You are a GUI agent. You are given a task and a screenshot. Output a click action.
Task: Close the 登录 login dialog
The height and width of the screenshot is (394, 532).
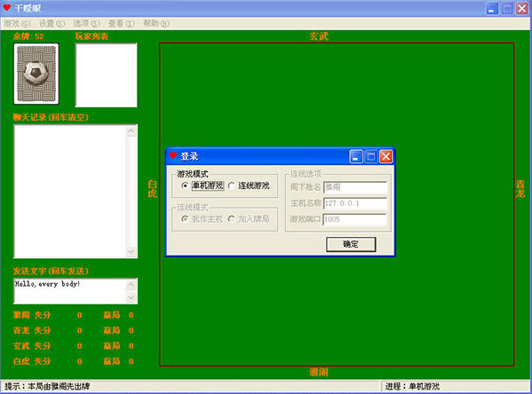click(x=385, y=157)
